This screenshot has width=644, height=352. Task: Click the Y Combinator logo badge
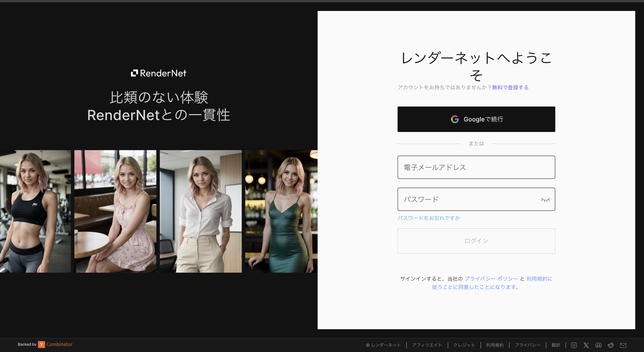(x=41, y=345)
